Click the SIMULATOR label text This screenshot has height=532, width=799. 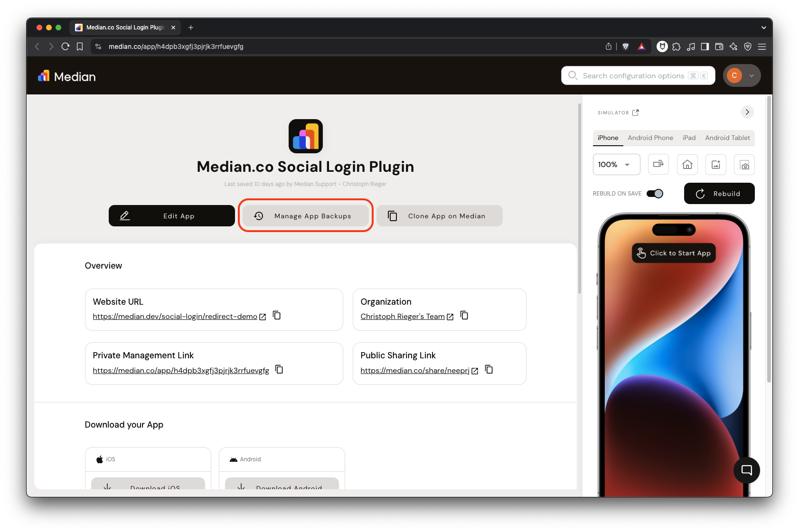click(613, 112)
